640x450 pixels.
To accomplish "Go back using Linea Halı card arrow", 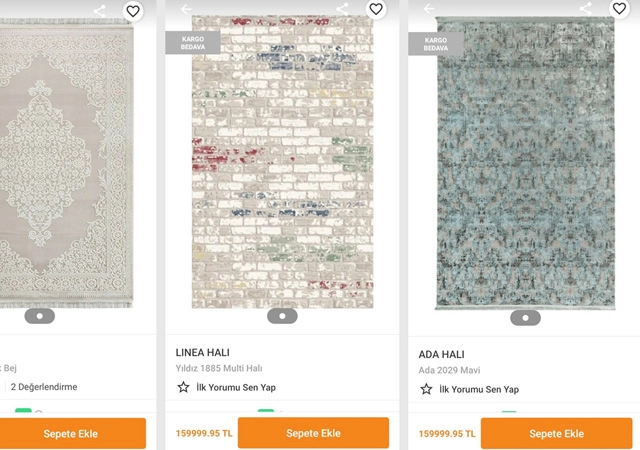I will click(x=186, y=9).
